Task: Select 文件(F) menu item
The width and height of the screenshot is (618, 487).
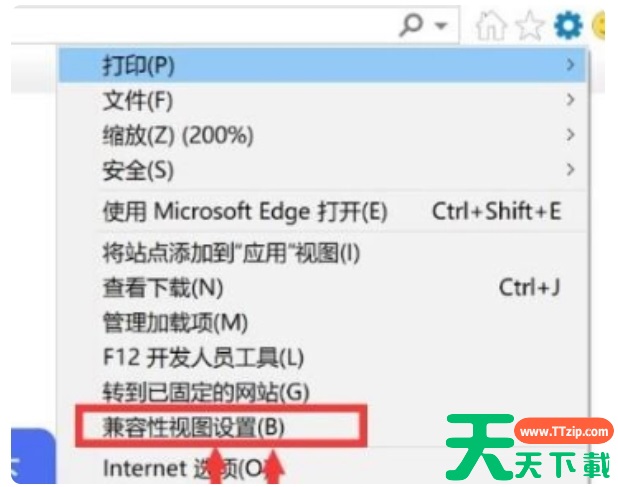Action: point(322,100)
